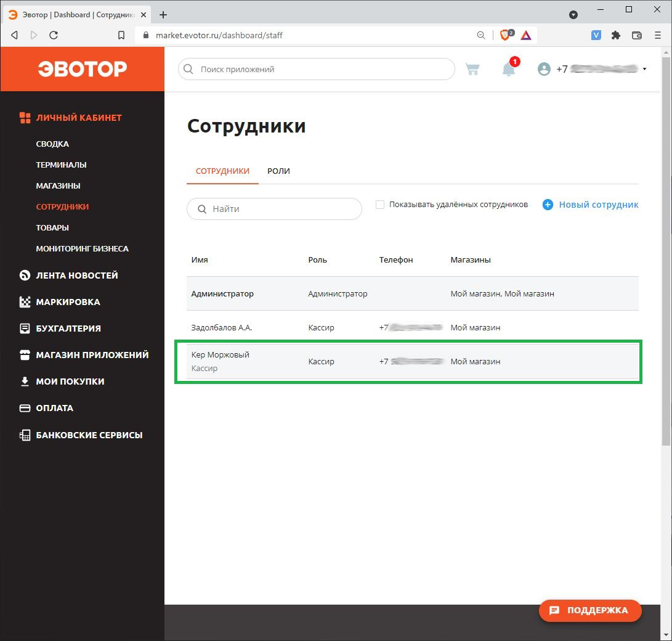Open the ПОДДЕРЖКА support chat
Screen dimensions: 672x641
point(589,611)
